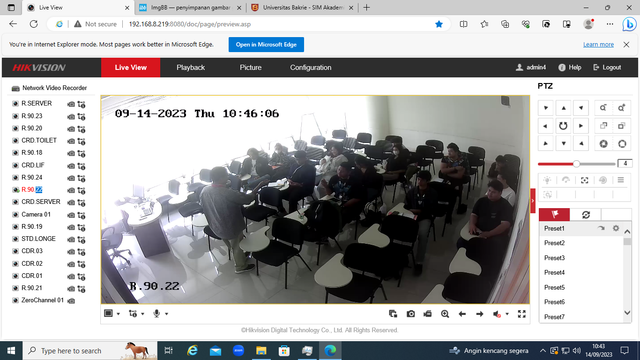Open Preset1 settings gear icon
The image size is (640, 360).
pos(616,229)
